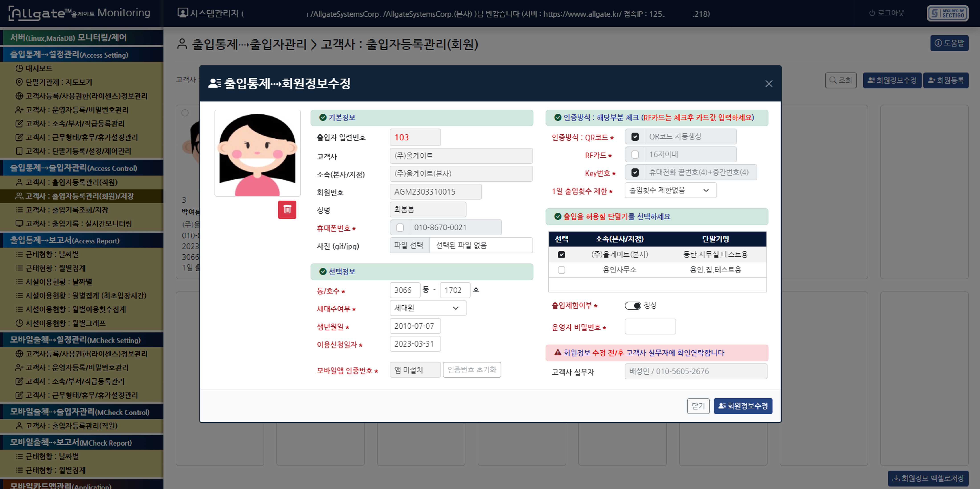This screenshot has width=980, height=489.
Task: Expand 모바일출첵 설정관리 (MCheck Setting) section
Action: point(82,340)
